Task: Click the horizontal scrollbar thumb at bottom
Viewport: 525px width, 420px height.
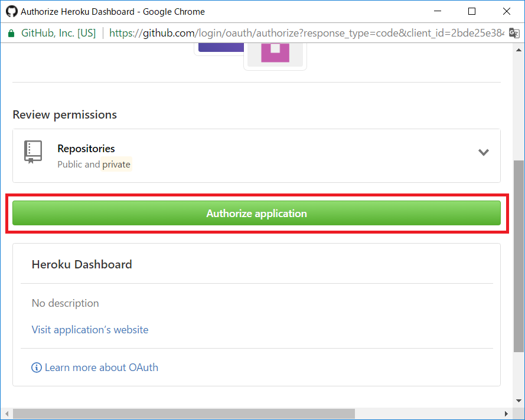Action: (x=183, y=414)
